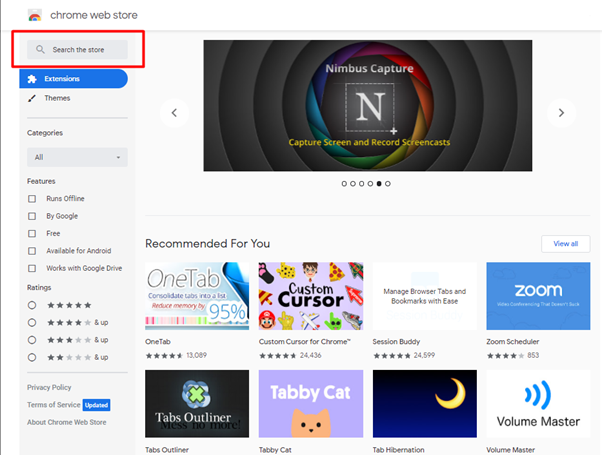
Task: Open the Terms of Service link
Action: (x=54, y=405)
